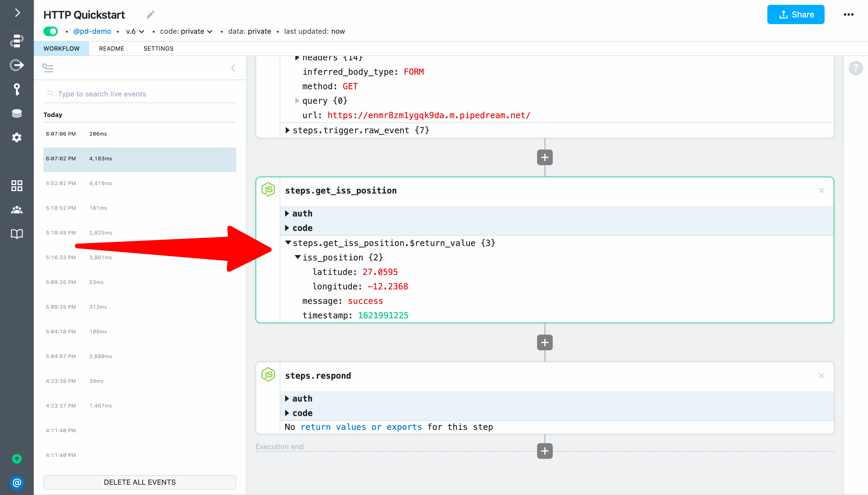868x495 pixels.
Task: Collapse the live events panel with the chevron
Action: tap(233, 68)
